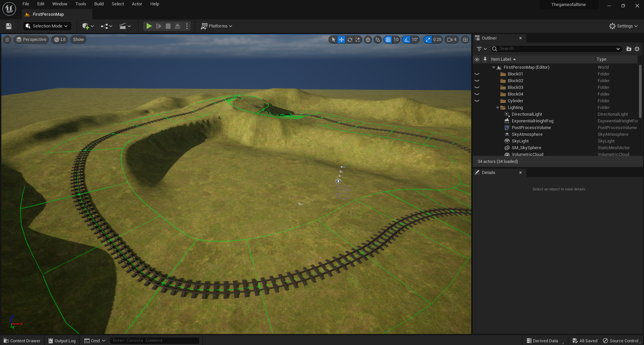Create a new folder in Outliner

(629, 49)
